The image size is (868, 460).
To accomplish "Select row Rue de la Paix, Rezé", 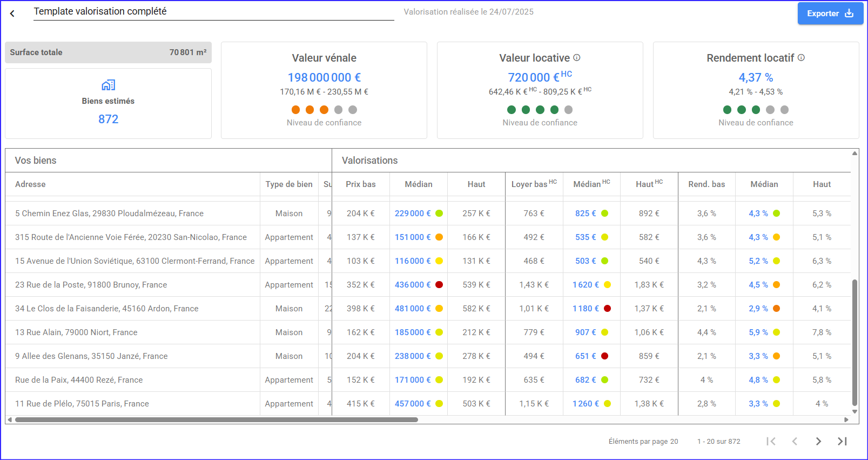I will (428, 380).
